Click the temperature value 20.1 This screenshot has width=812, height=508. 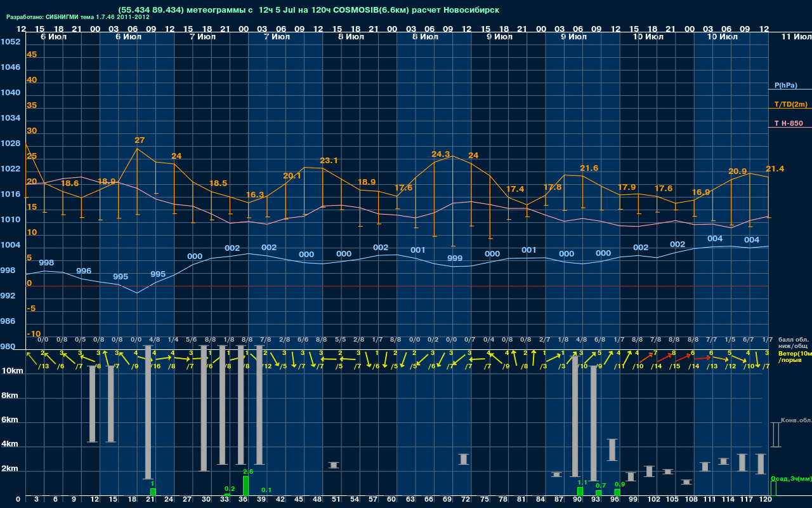[x=292, y=176]
